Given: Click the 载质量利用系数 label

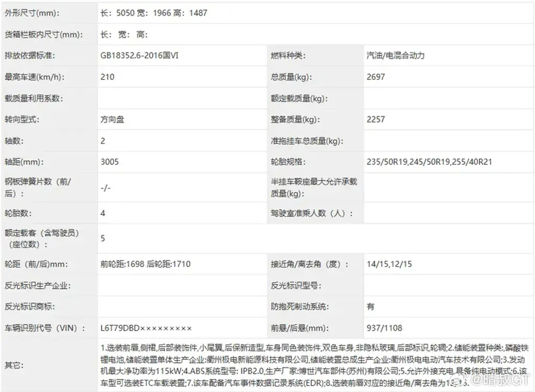Looking at the screenshot, I should coord(34,99).
